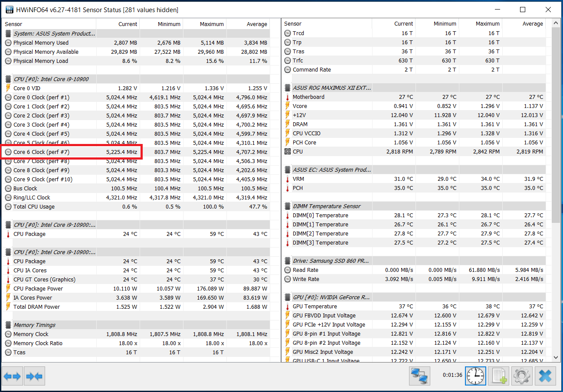Click the clock reset timer button

coord(476,376)
